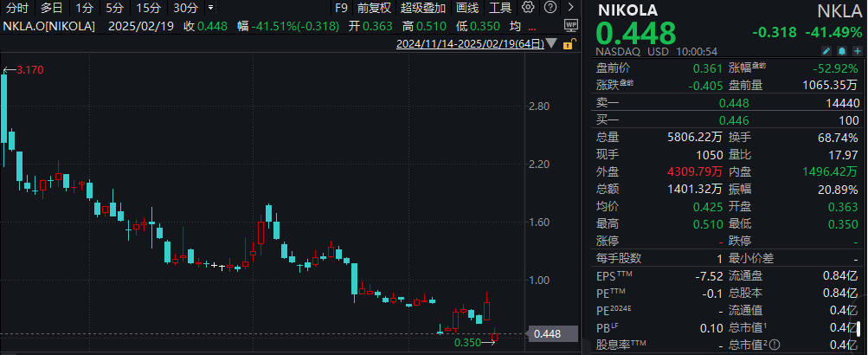Screen dimensions: 868x355
Task: Click the pencil note icon
Action: [826, 51]
